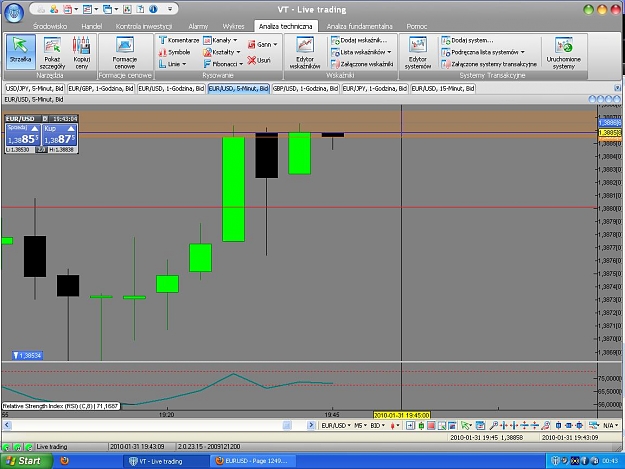The width and height of the screenshot is (625, 469).
Task: Click the yellow 2010-01-31 19:45:00 time marker
Action: click(x=402, y=415)
